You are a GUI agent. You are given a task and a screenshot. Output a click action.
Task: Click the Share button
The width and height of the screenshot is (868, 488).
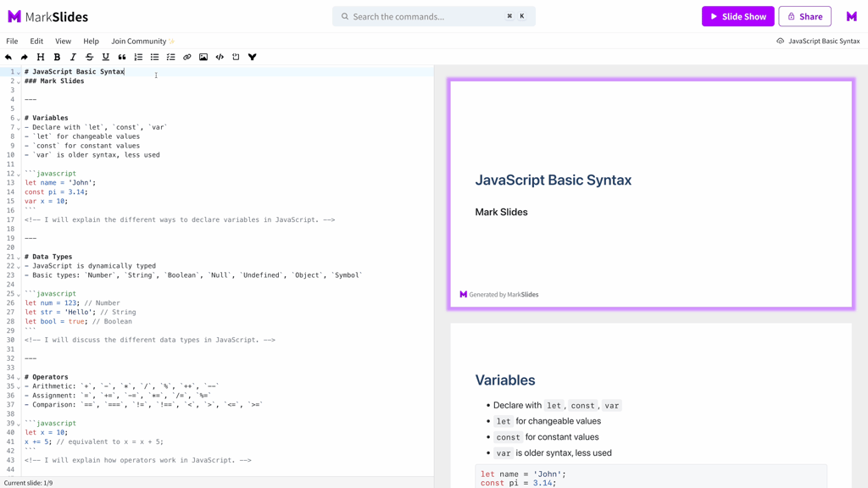[x=804, y=16]
